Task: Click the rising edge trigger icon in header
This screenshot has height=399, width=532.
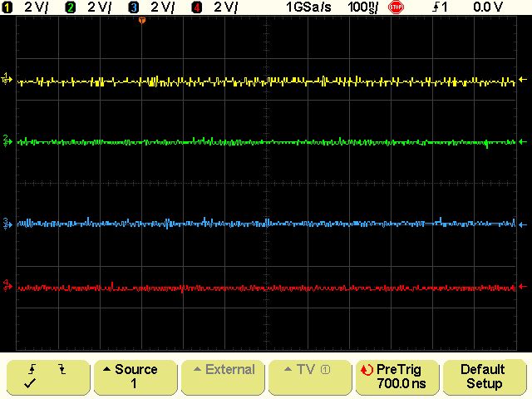Action: [436, 7]
